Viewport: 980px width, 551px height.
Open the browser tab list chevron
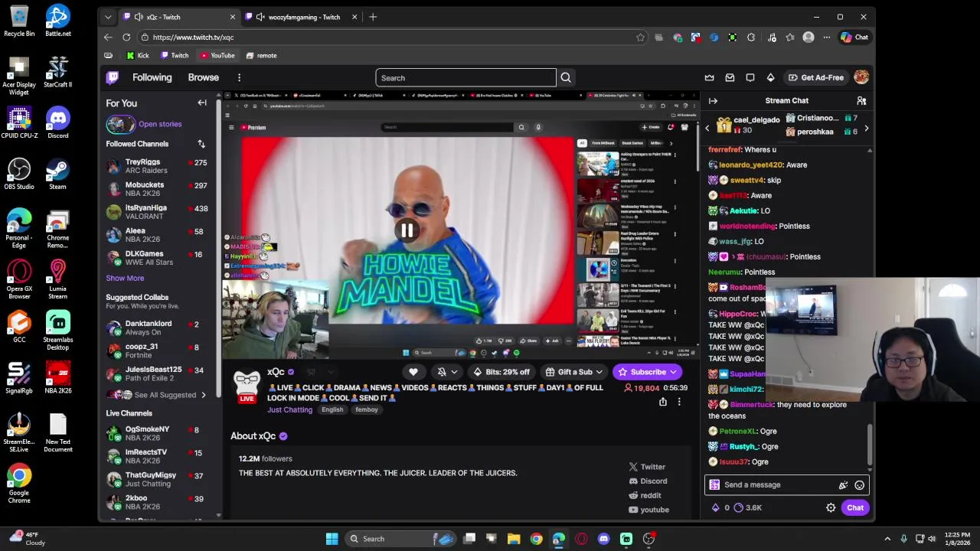point(108,17)
